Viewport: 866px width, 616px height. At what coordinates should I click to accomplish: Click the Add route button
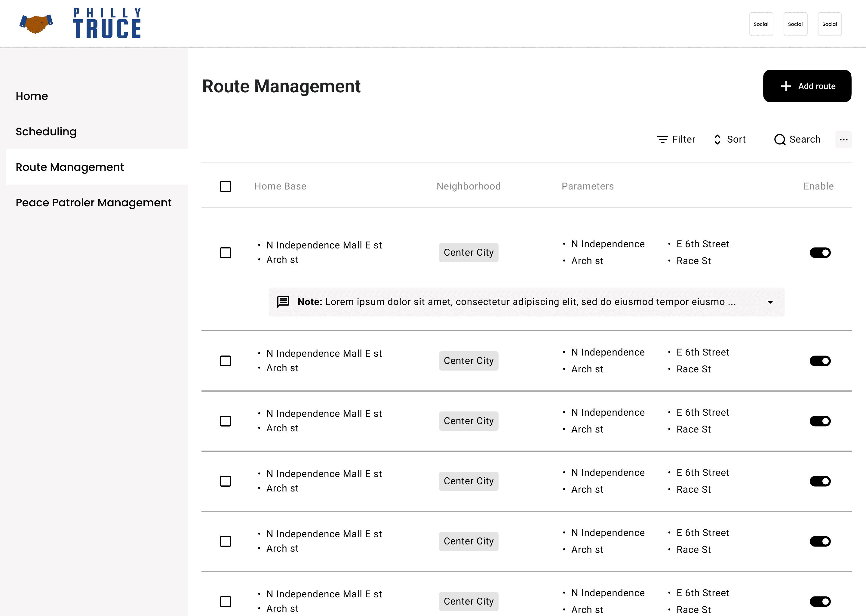[x=807, y=86]
